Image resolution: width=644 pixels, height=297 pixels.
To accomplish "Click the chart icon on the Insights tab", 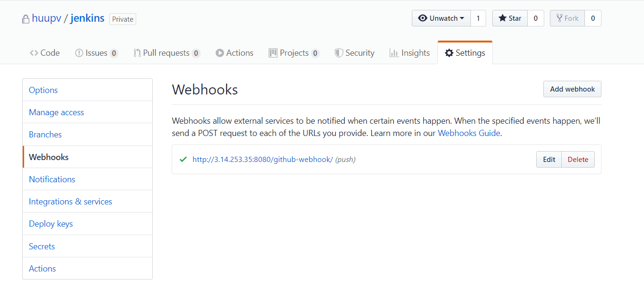I will point(393,52).
